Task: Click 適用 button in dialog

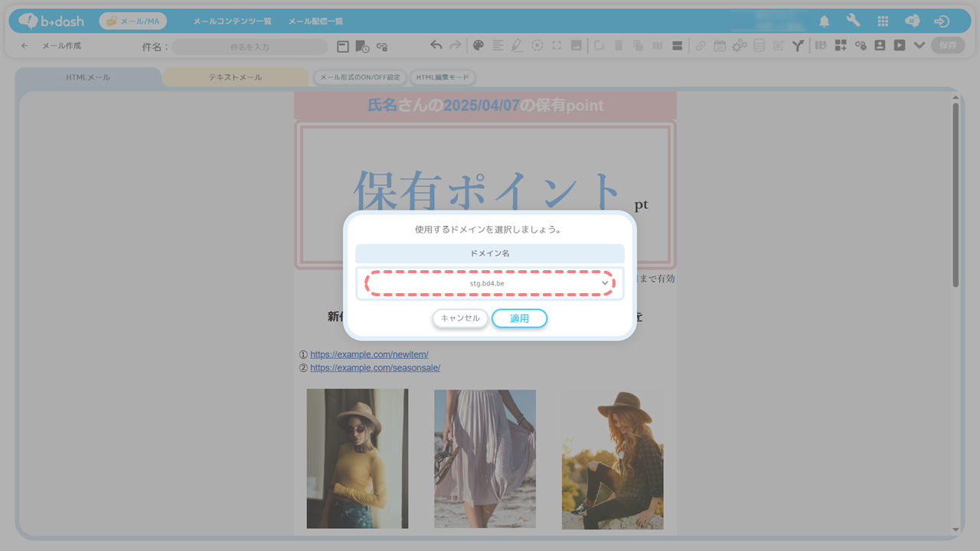Action: pyautogui.click(x=519, y=318)
